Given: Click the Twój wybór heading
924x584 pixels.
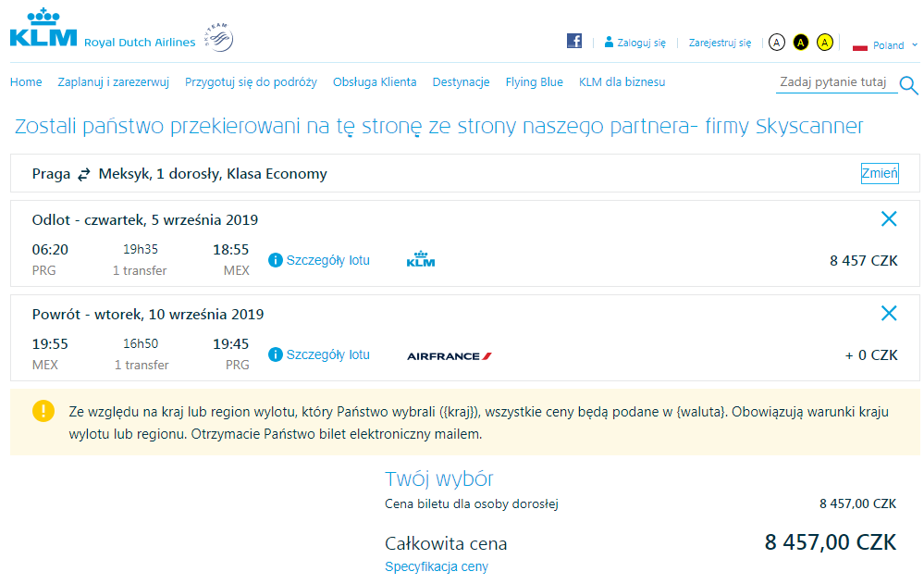Looking at the screenshot, I should coord(439,479).
